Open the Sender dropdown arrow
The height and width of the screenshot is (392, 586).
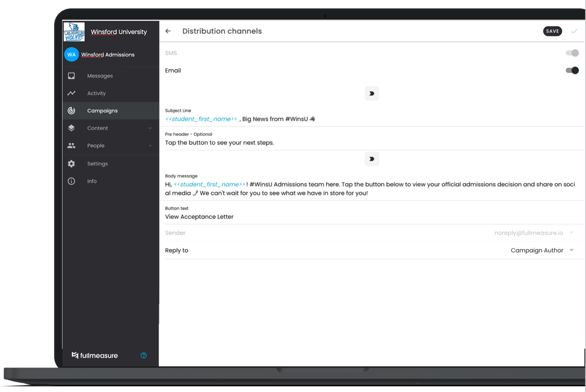[x=572, y=233]
